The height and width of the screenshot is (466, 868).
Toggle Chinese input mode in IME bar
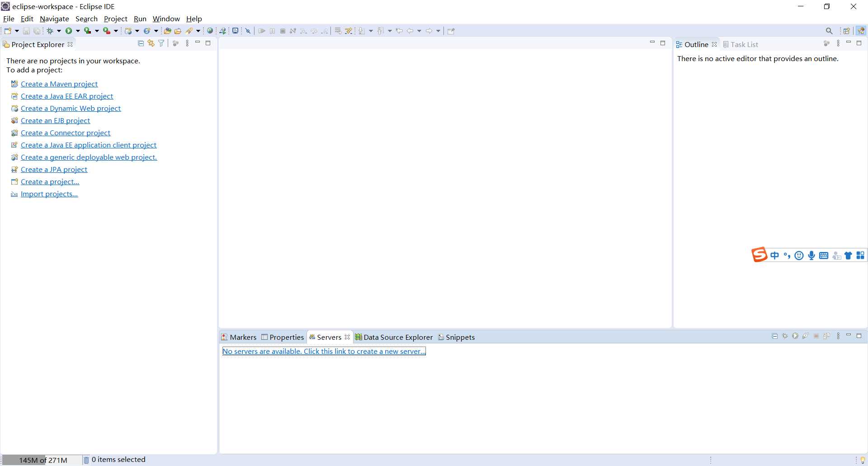click(x=775, y=256)
